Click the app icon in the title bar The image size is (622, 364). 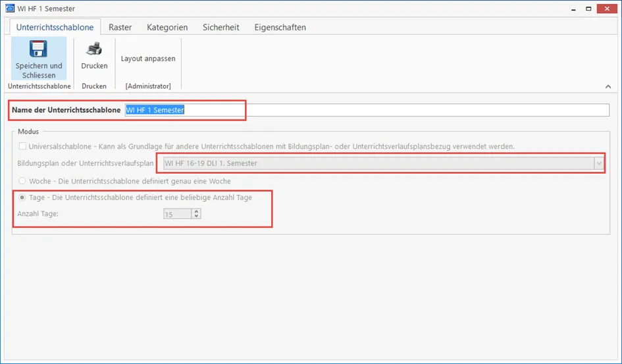(10, 9)
